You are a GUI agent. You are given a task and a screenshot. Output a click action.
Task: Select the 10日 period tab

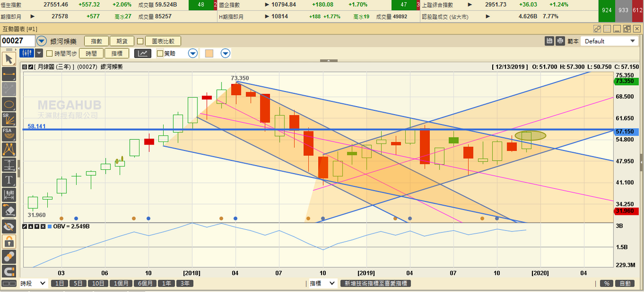tap(97, 283)
